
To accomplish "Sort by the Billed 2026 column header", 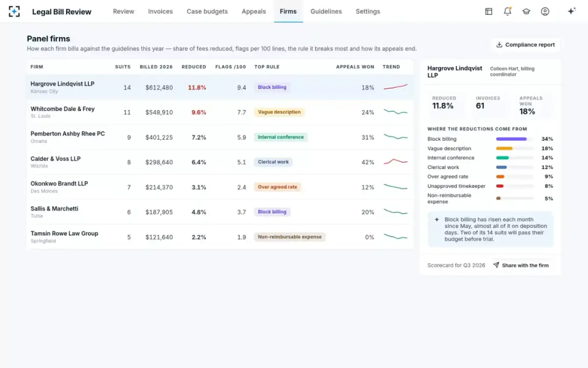I will [156, 67].
